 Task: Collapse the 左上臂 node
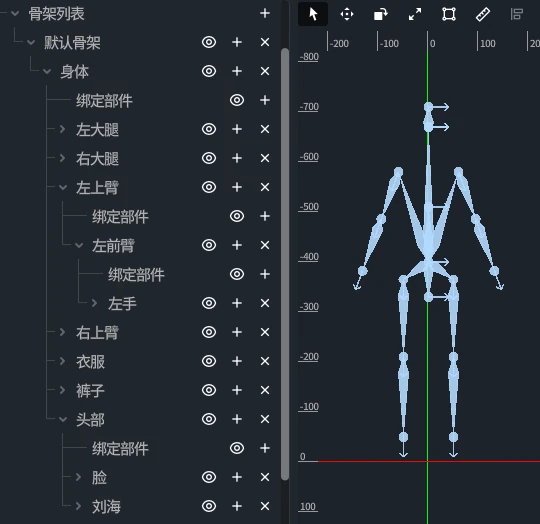point(63,187)
